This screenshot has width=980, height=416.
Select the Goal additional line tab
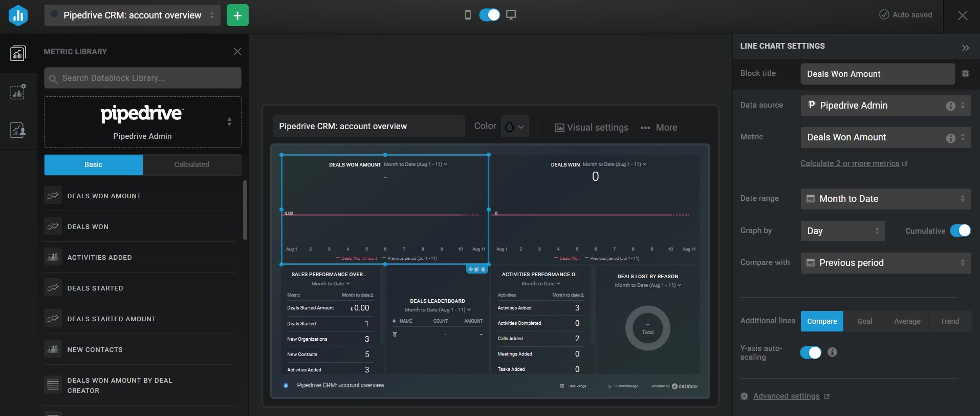[865, 321]
